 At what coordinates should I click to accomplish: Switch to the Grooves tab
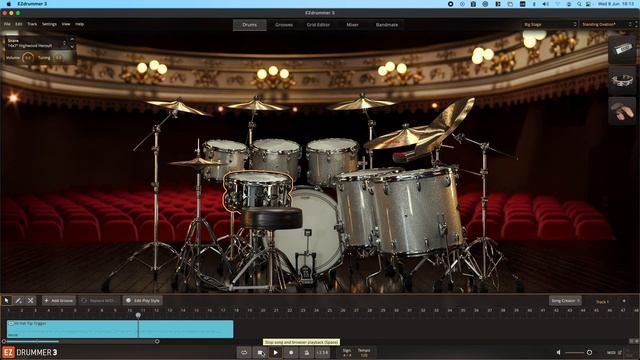point(284,24)
